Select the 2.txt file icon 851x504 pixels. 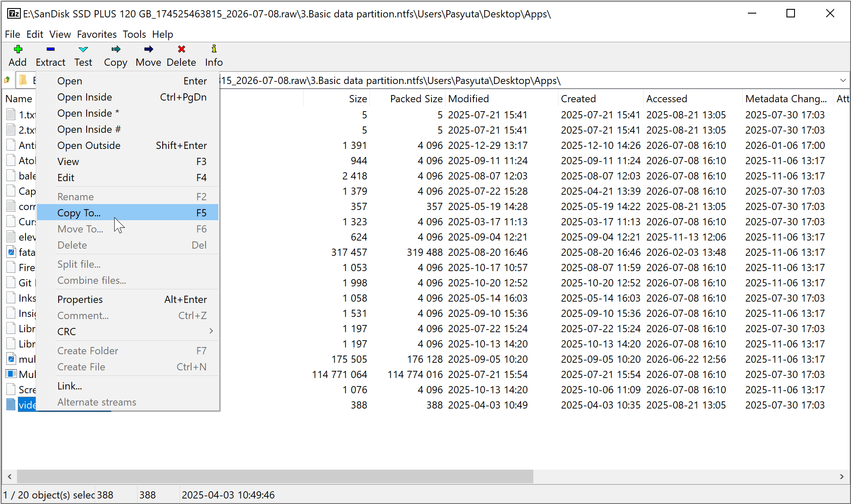coord(11,130)
